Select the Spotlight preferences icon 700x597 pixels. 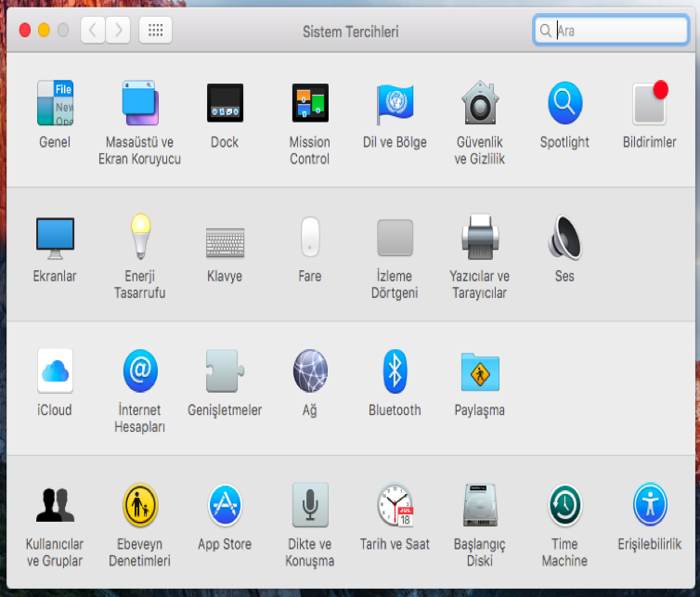[x=564, y=103]
